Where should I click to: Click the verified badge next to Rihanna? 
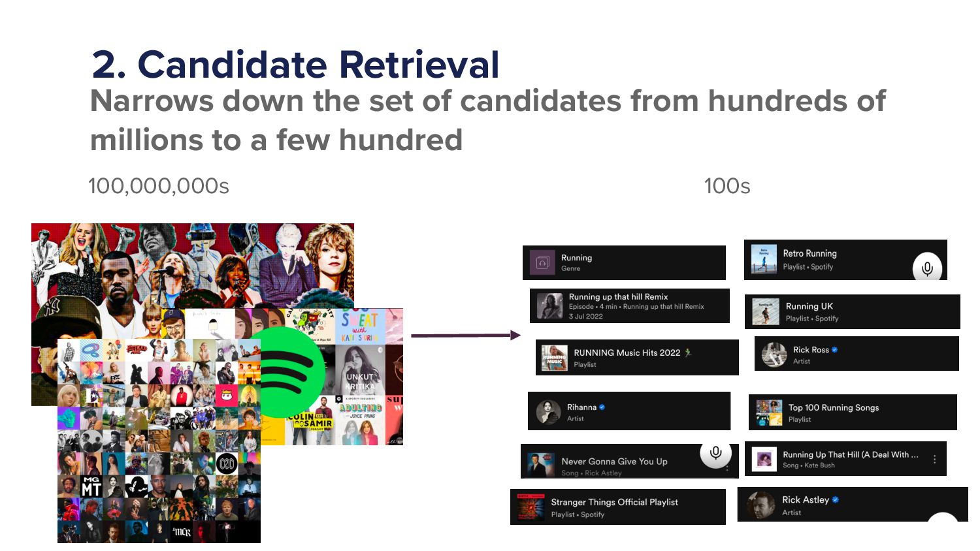tap(602, 407)
